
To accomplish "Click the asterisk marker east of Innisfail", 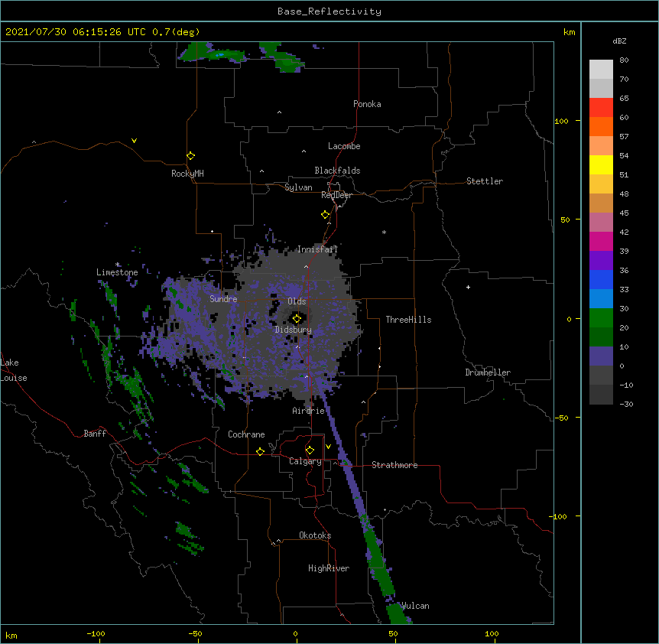I will (x=384, y=232).
